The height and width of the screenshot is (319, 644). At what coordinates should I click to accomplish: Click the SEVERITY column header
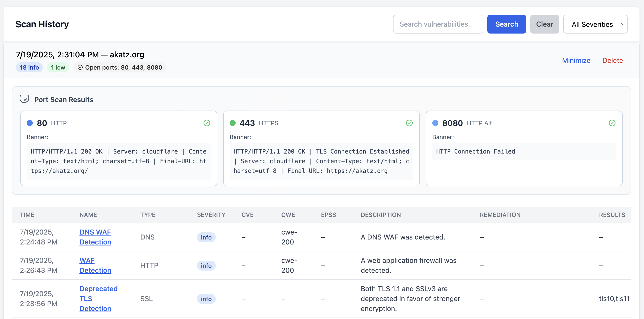[x=211, y=215]
